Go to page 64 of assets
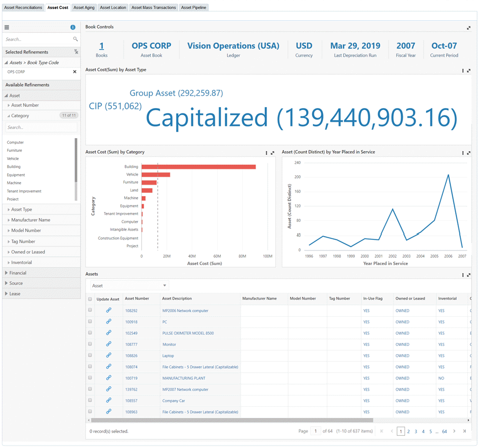Screen dimensions: 478x448 pyautogui.click(x=444, y=431)
